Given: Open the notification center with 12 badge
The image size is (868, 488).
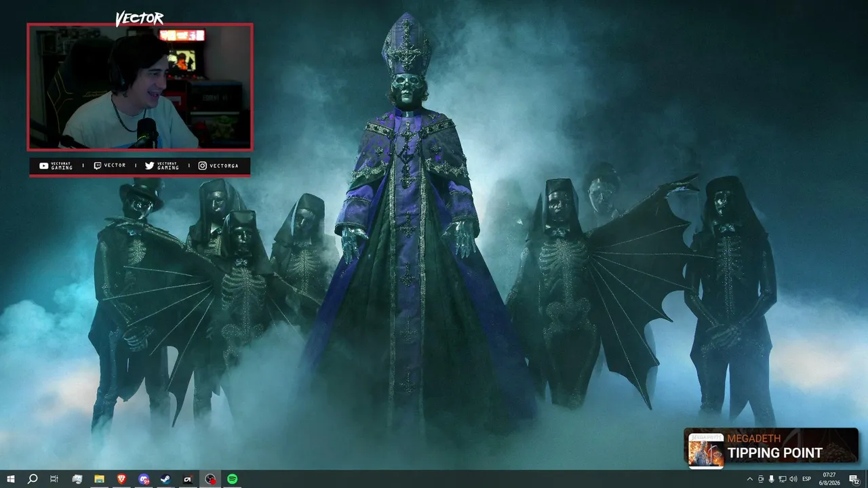Looking at the screenshot, I should tap(854, 479).
